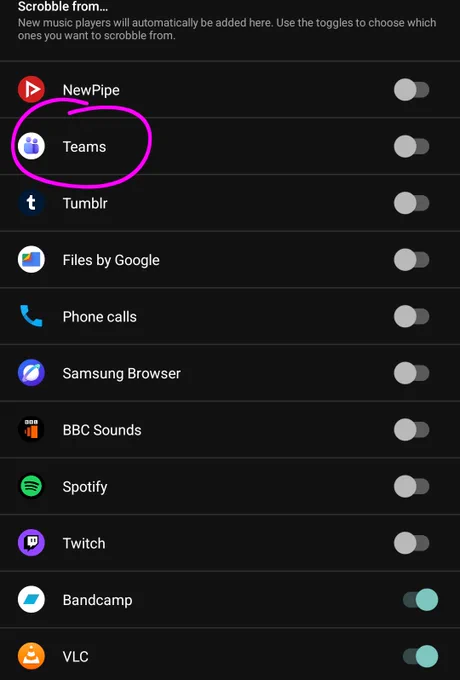The height and width of the screenshot is (680, 460).
Task: Tap the purple Twitch icon
Action: pyautogui.click(x=31, y=543)
